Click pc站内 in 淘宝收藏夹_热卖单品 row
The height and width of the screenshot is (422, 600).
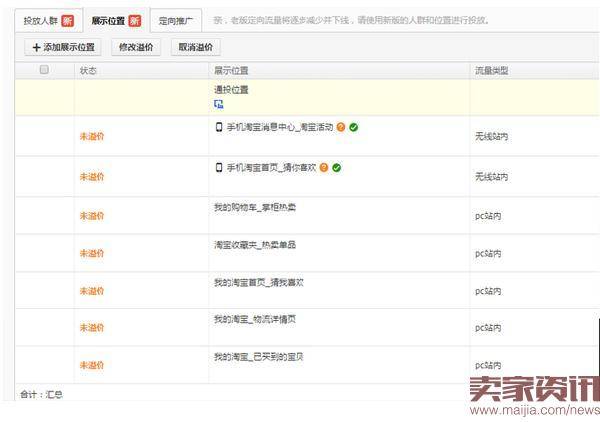488,253
